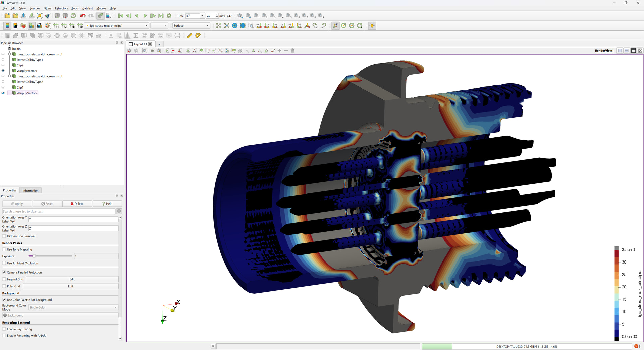Image resolution: width=644 pixels, height=350 pixels.
Task: Click the Delete button
Action: (x=77, y=204)
